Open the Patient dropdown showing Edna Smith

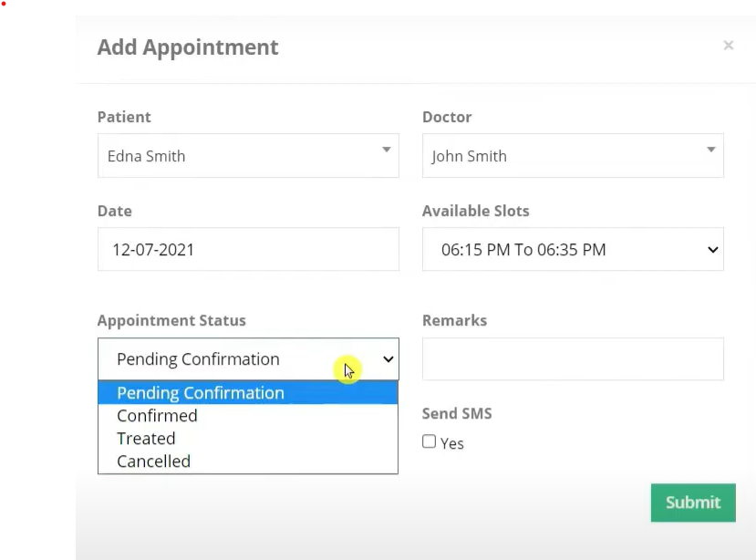pos(246,155)
